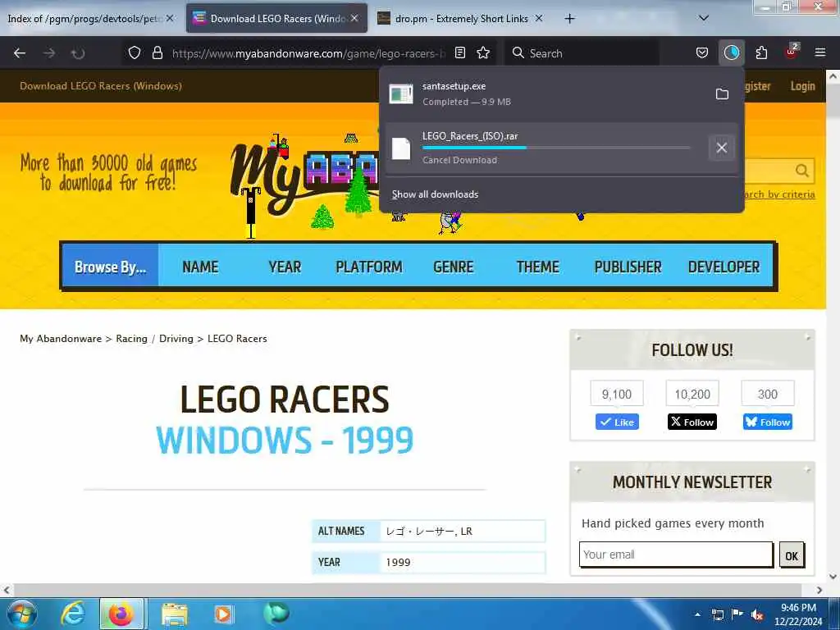Toggle reader view icon in address bar
Screen dimensions: 840x630
tap(460, 52)
